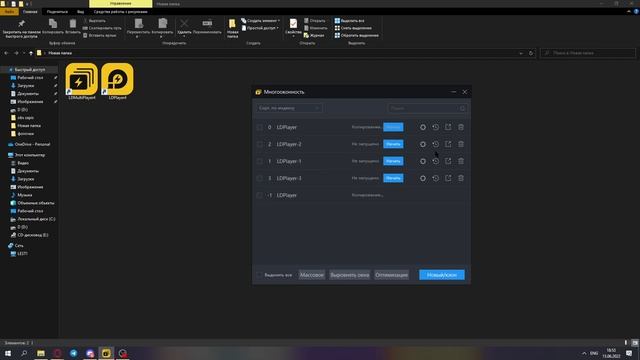Click Выровнять окна arrange button
Viewport: 640px width, 360px height.
pos(350,275)
